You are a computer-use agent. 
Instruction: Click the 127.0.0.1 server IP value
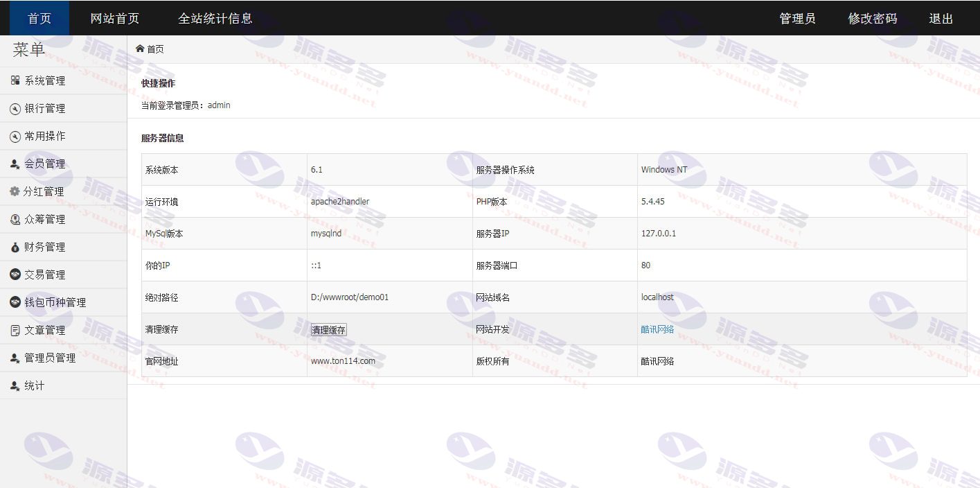pos(659,234)
